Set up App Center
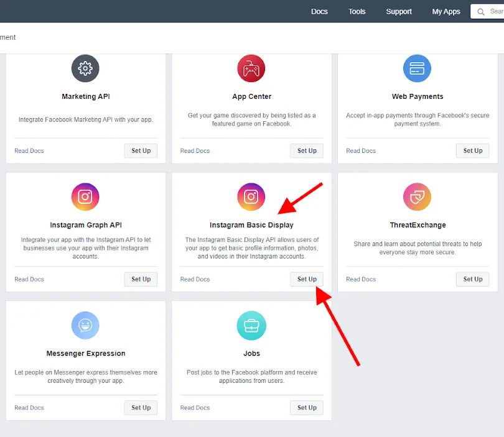Viewport: 504px width, 437px height. tap(307, 150)
